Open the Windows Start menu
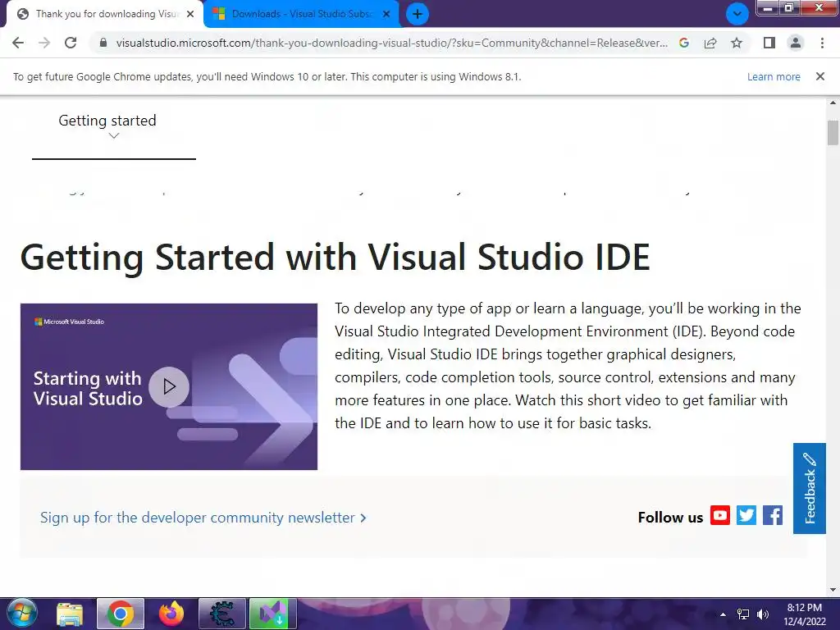Viewport: 840px width, 630px height. click(22, 614)
